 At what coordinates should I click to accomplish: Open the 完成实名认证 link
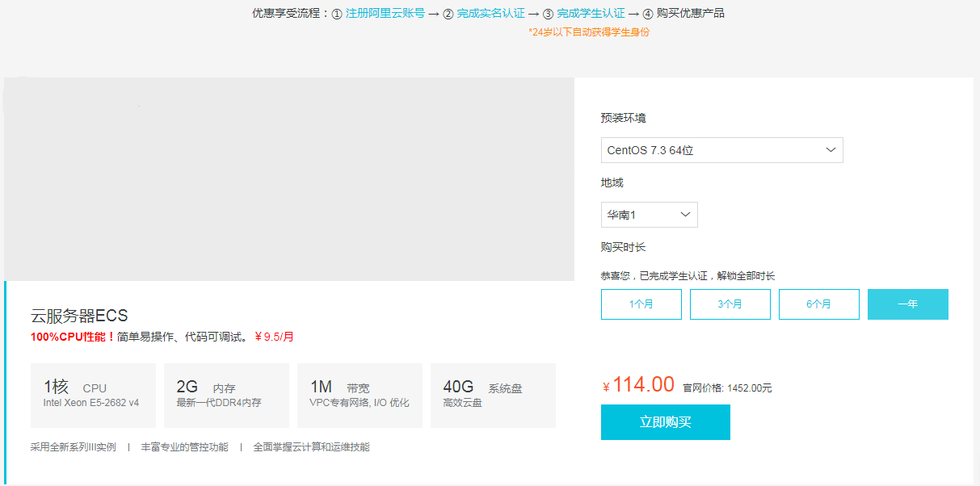pos(491,13)
